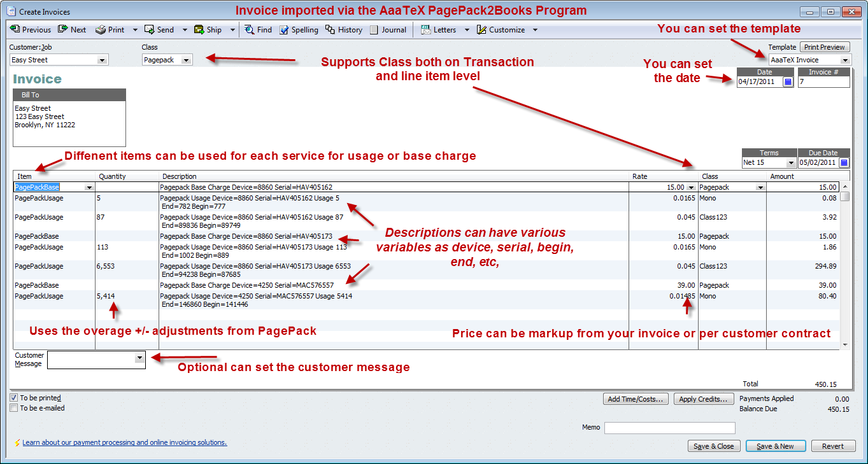Go to Previous invoice
The width and height of the screenshot is (868, 464).
[x=30, y=30]
